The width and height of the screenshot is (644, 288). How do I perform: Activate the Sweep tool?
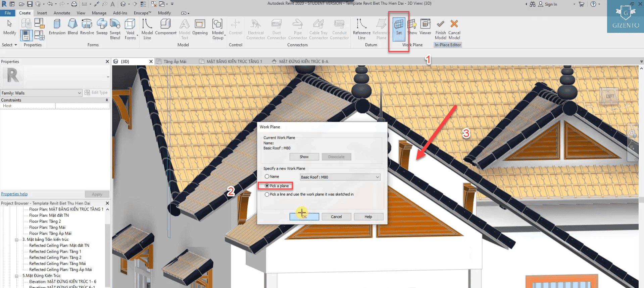coord(102,27)
